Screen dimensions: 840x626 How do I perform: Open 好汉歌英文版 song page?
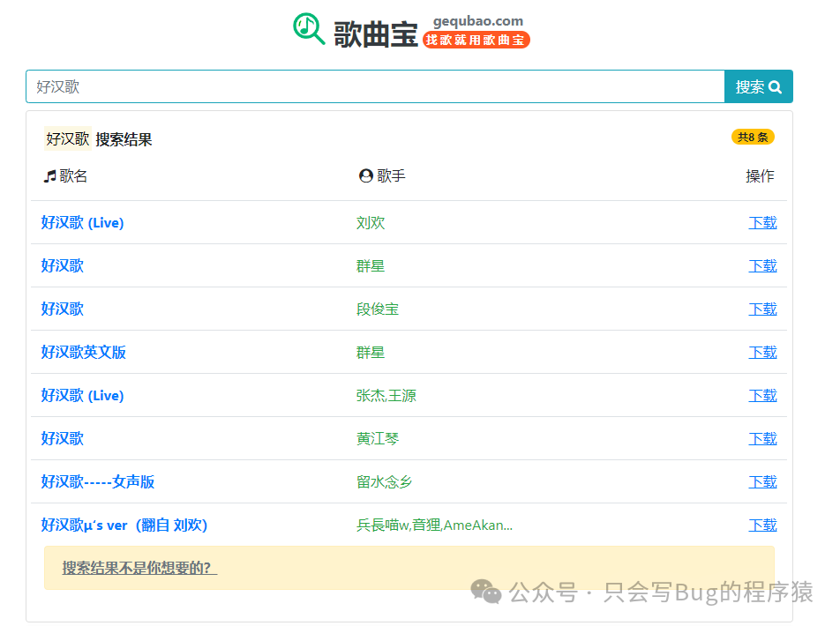pos(83,352)
